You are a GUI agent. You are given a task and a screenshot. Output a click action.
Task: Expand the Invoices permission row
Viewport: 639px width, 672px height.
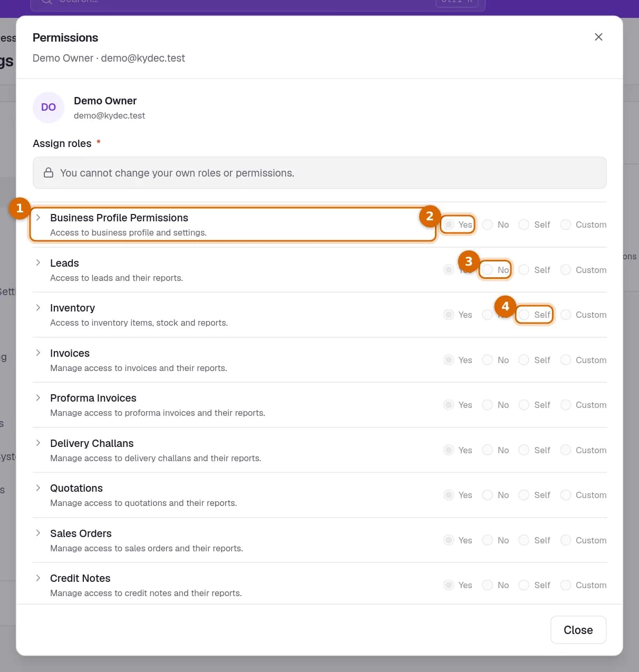(x=38, y=353)
